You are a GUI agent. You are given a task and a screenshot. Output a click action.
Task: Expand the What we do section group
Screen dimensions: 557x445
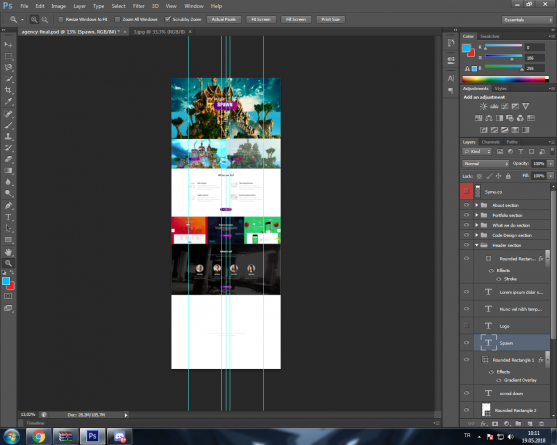point(477,225)
